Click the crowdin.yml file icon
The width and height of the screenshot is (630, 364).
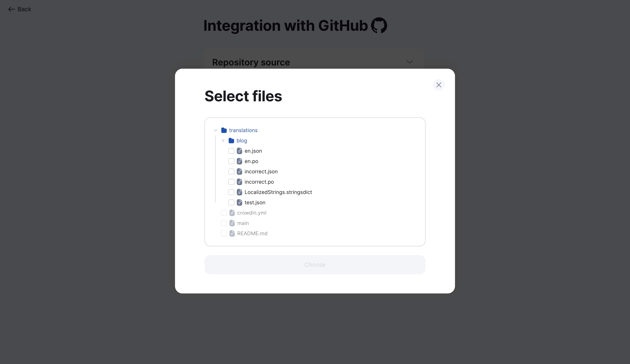pos(232,213)
